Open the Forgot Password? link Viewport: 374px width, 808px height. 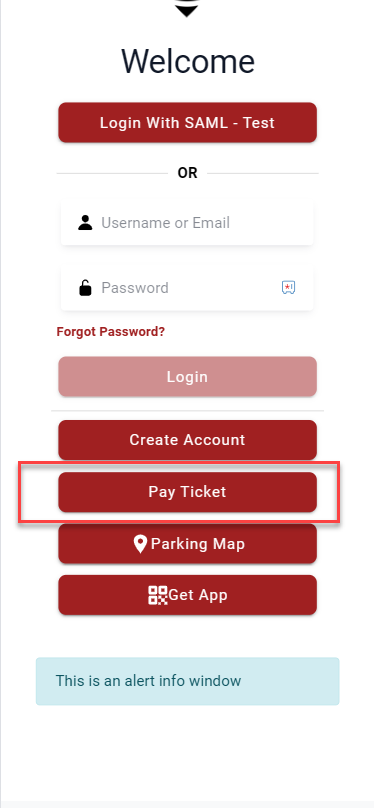coord(111,331)
